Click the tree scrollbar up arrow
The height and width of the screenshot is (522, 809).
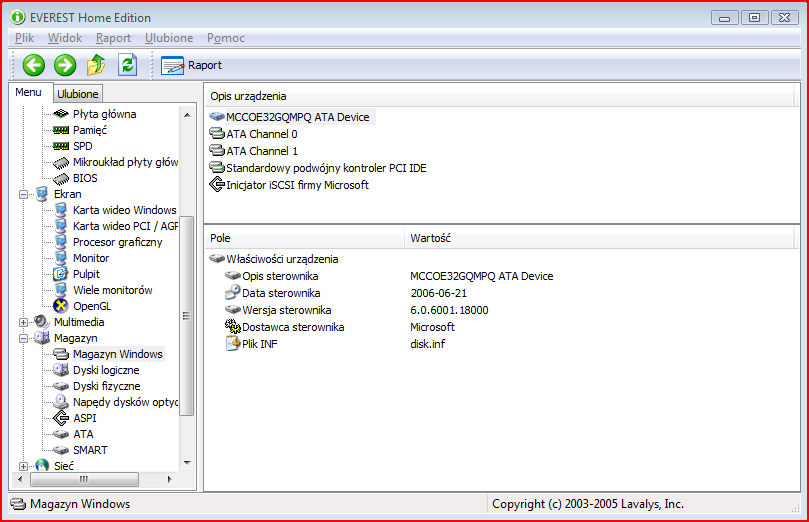click(x=187, y=115)
